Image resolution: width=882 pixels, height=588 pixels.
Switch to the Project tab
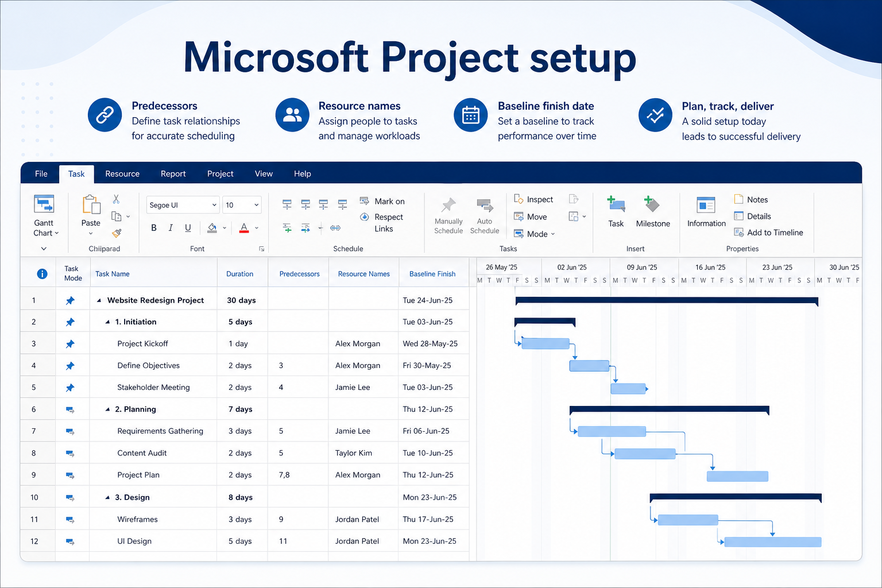click(220, 173)
